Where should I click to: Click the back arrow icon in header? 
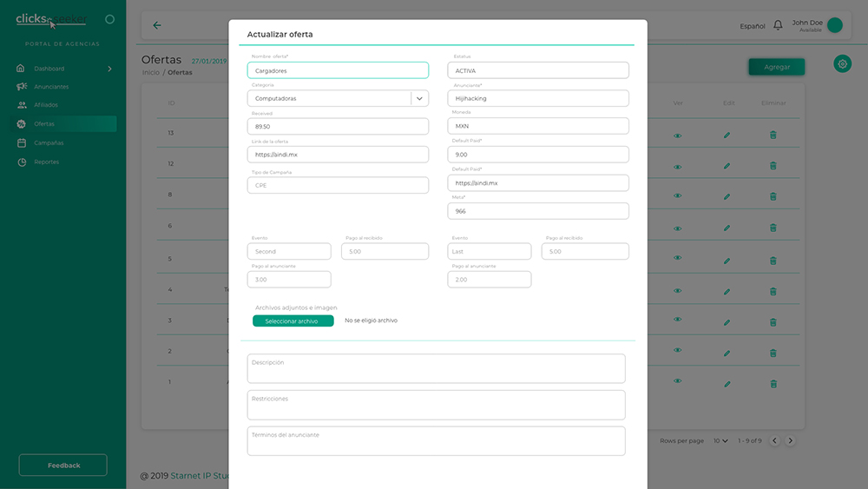pyautogui.click(x=157, y=25)
